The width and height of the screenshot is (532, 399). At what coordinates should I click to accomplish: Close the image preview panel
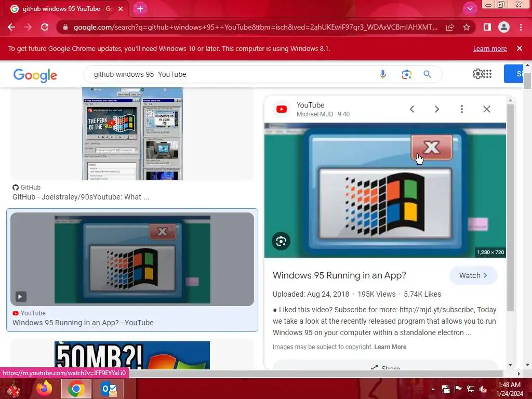[x=487, y=109]
